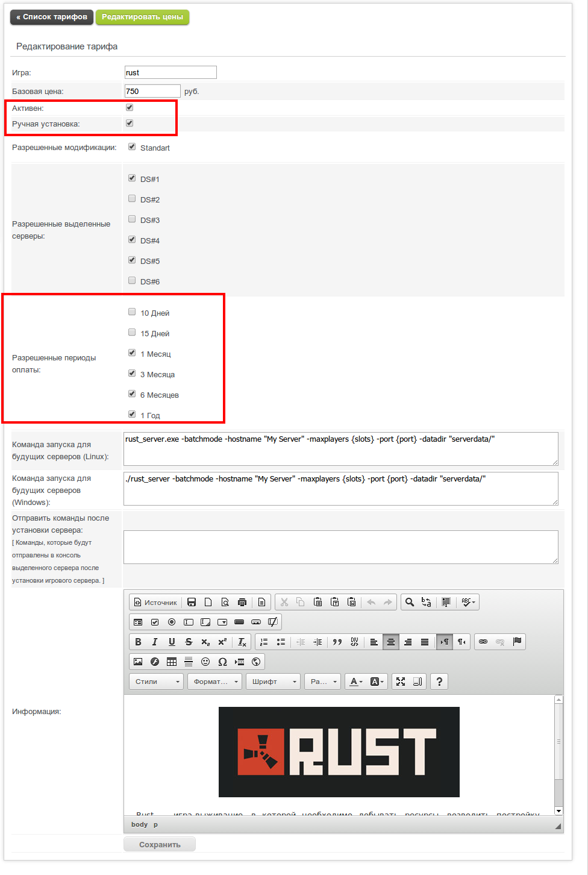Open the Формат dropdown
588x875 pixels.
coord(214,682)
